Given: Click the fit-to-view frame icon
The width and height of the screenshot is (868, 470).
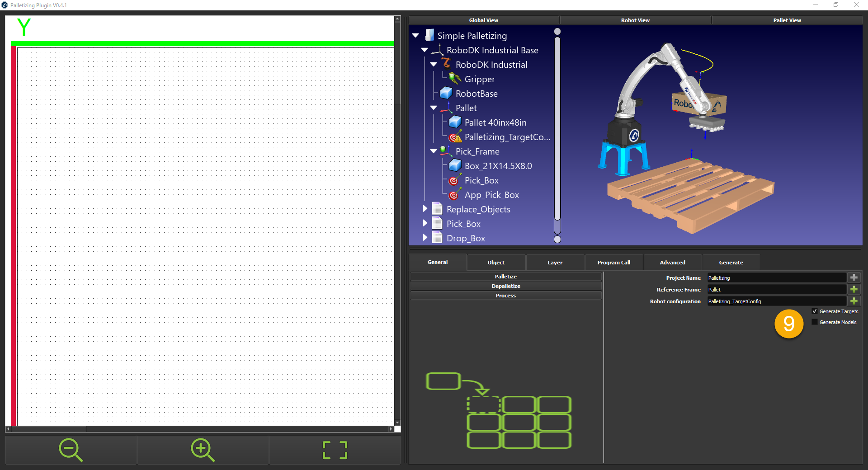Looking at the screenshot, I should (335, 450).
